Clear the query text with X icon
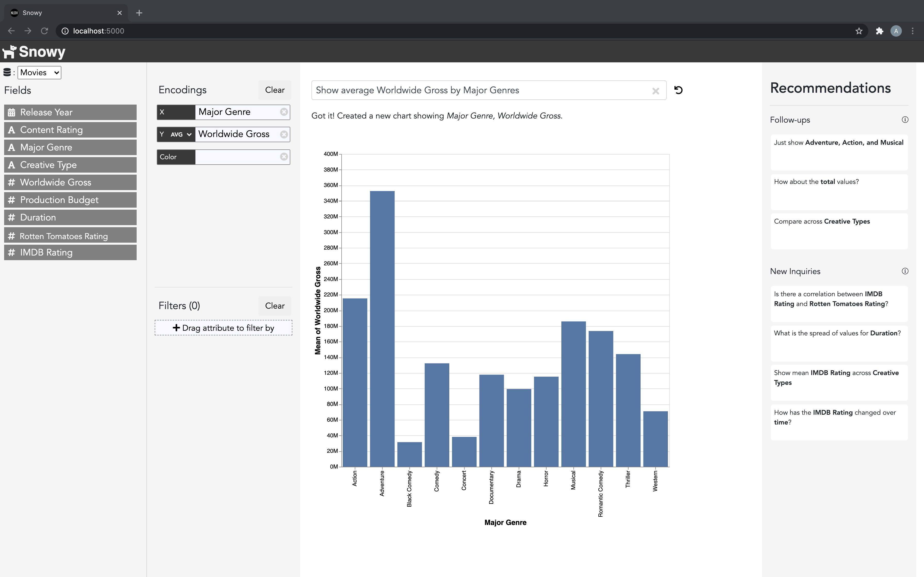This screenshot has height=577, width=924. tap(656, 91)
